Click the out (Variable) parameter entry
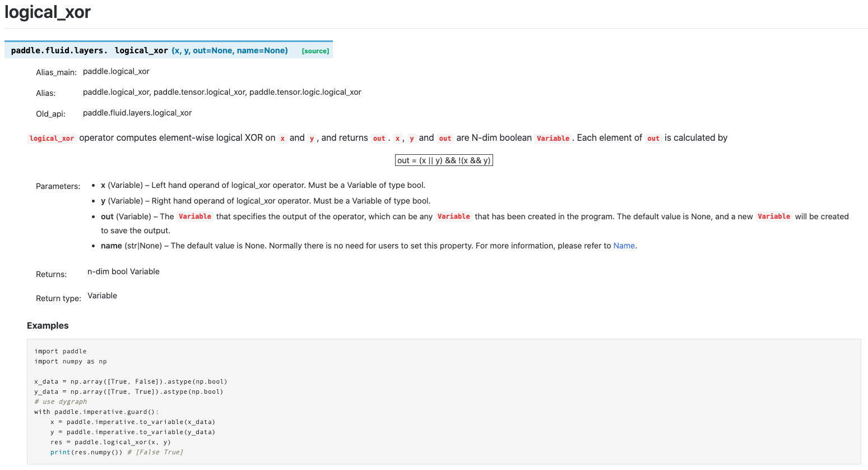The height and width of the screenshot is (470, 868). (475, 223)
